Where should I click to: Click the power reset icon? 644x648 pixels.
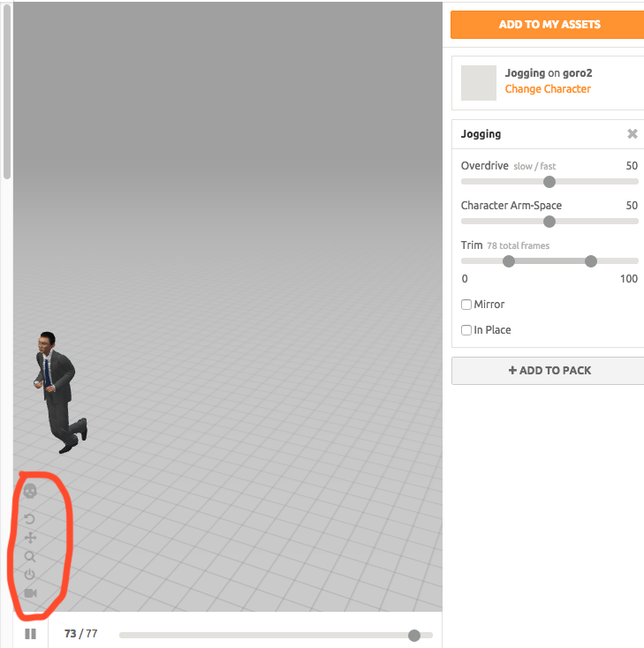[29, 575]
